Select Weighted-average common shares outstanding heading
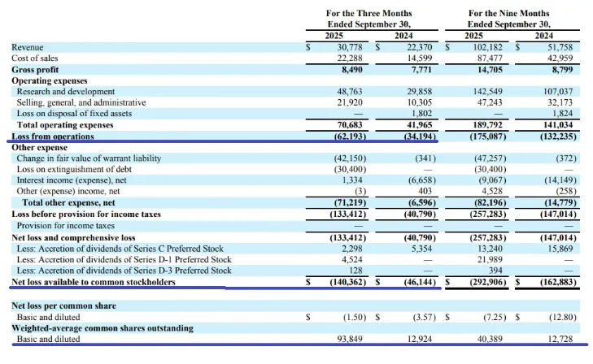The image size is (593, 364). pyautogui.click(x=102, y=327)
